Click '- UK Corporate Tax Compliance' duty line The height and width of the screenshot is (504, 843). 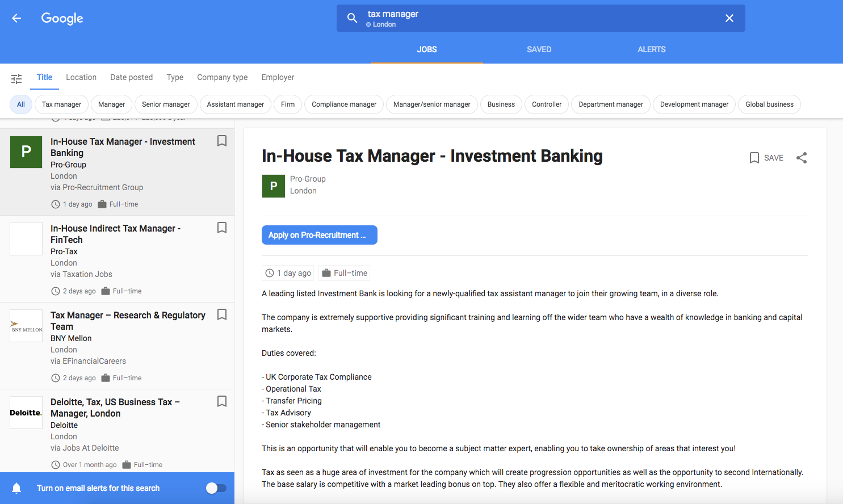(317, 377)
